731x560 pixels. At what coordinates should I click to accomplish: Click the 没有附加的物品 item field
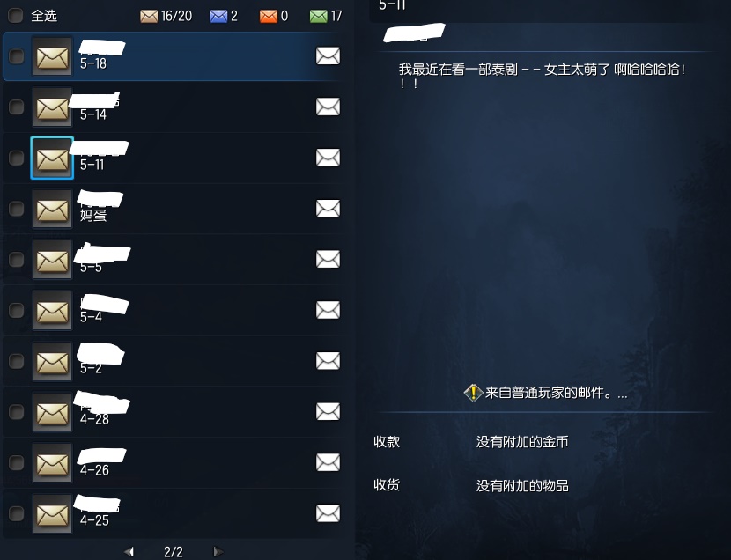(522, 486)
